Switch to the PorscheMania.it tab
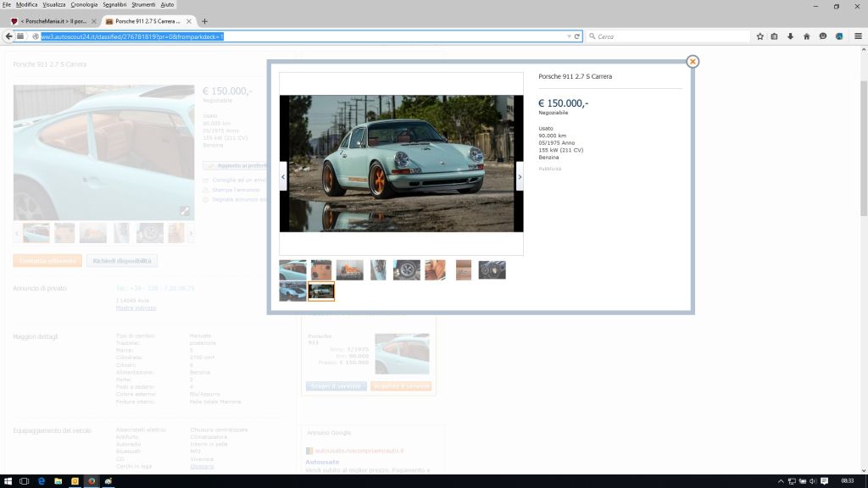 coord(53,21)
